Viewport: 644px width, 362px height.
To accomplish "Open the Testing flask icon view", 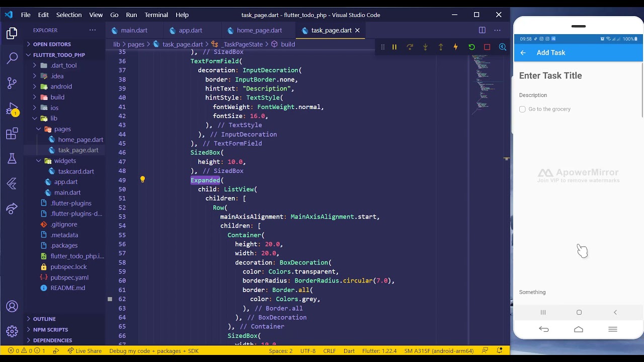I will (12, 159).
